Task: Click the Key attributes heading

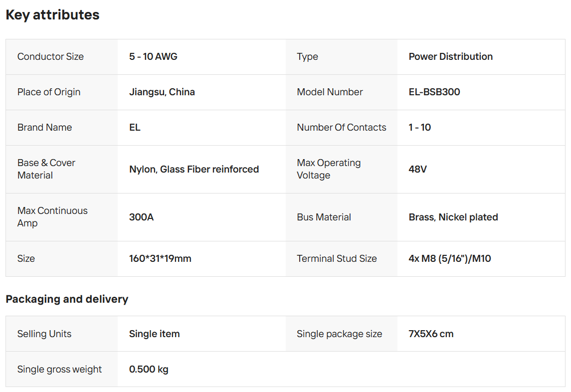Action: click(52, 15)
